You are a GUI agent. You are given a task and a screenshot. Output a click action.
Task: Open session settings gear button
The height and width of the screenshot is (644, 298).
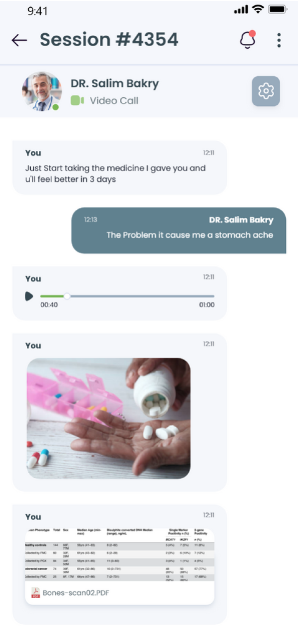pyautogui.click(x=266, y=91)
